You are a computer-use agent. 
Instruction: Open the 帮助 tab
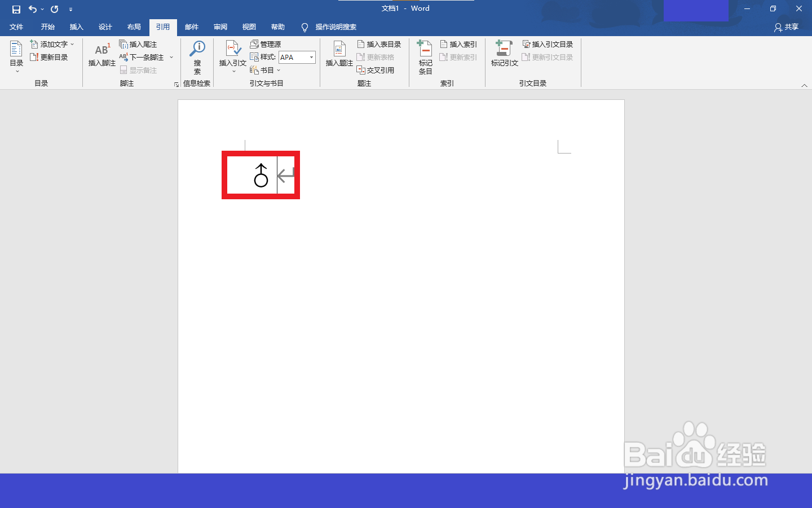278,27
